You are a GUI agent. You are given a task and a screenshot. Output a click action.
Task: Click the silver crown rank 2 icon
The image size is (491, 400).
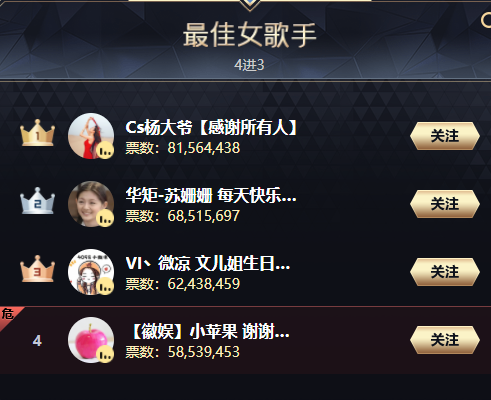[x=37, y=201]
